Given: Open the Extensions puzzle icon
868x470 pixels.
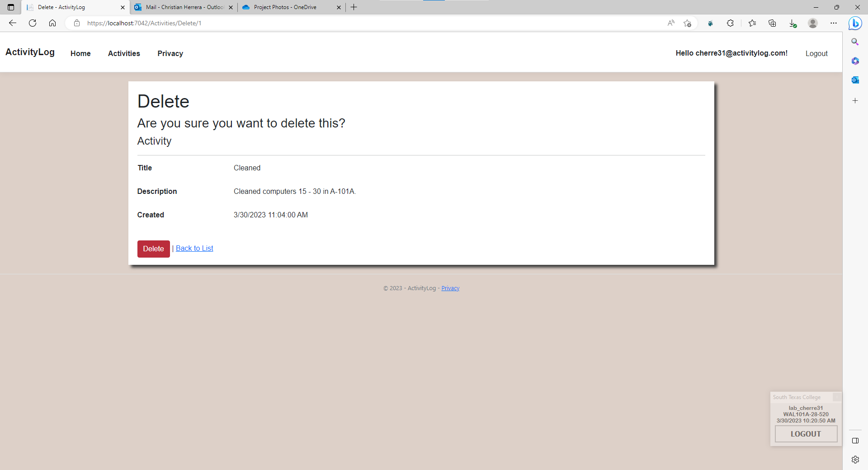Looking at the screenshot, I should pos(730,23).
